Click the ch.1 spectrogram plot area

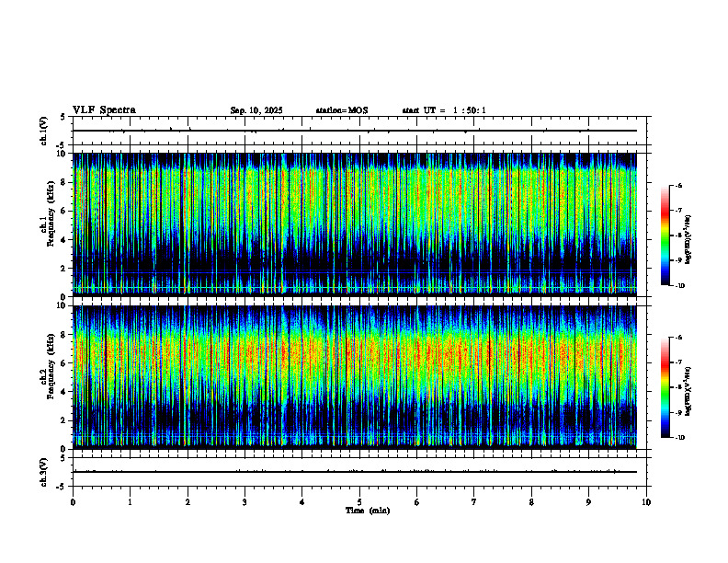pyautogui.click(x=355, y=224)
